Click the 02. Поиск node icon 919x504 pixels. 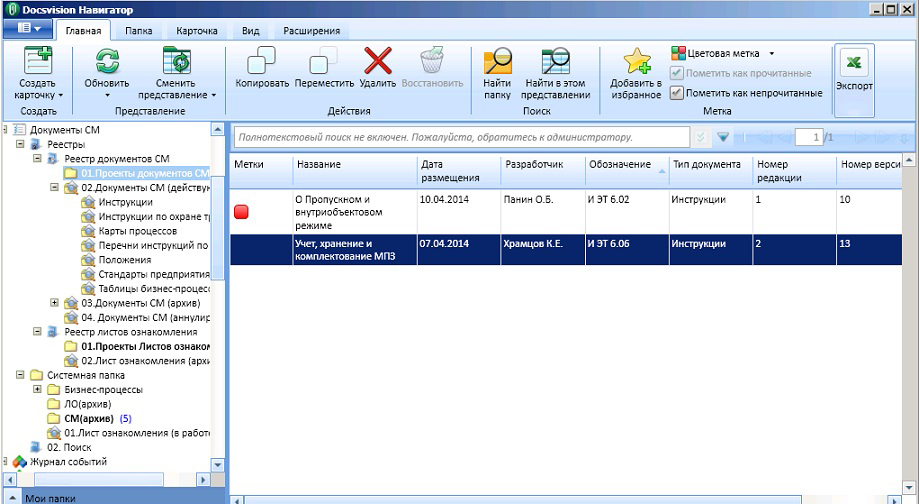point(36,447)
